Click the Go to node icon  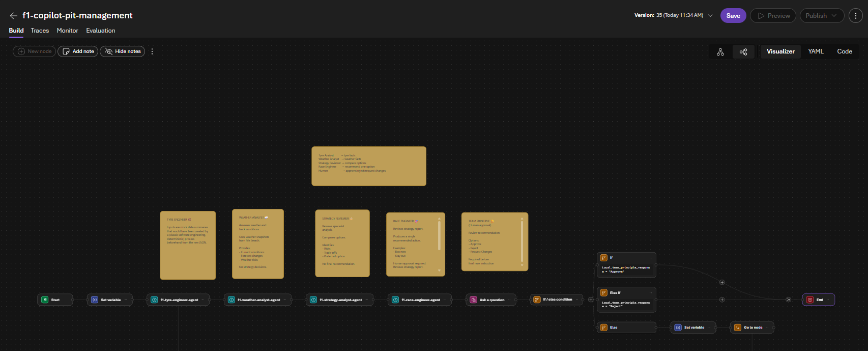[x=738, y=328]
